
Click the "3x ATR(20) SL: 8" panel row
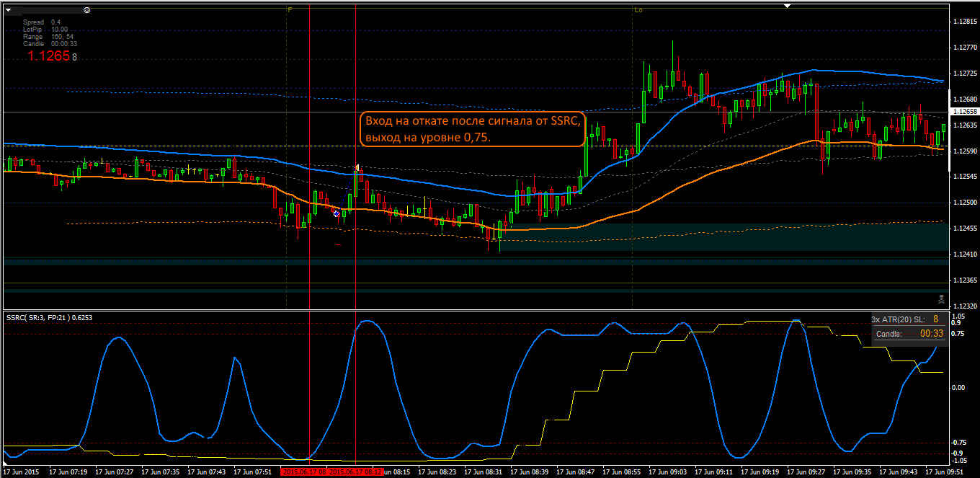click(908, 319)
